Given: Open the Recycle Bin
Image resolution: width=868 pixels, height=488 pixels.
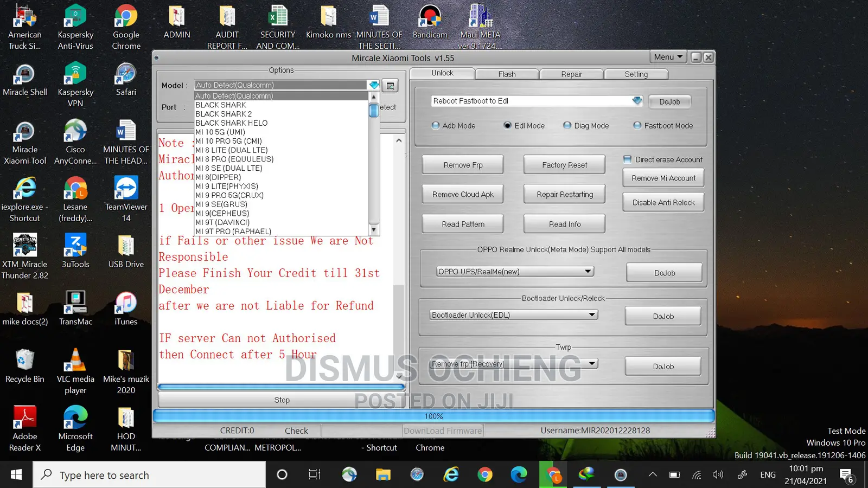Looking at the screenshot, I should [x=25, y=366].
